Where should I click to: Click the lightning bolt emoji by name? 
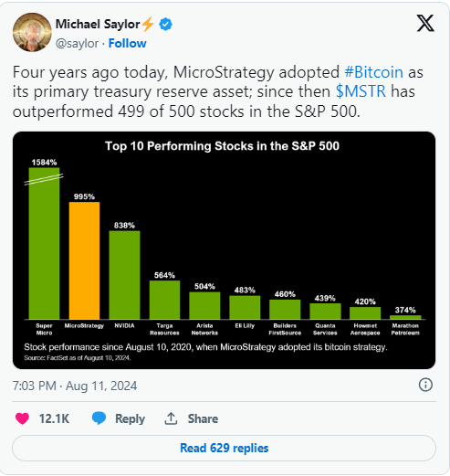pyautogui.click(x=148, y=24)
